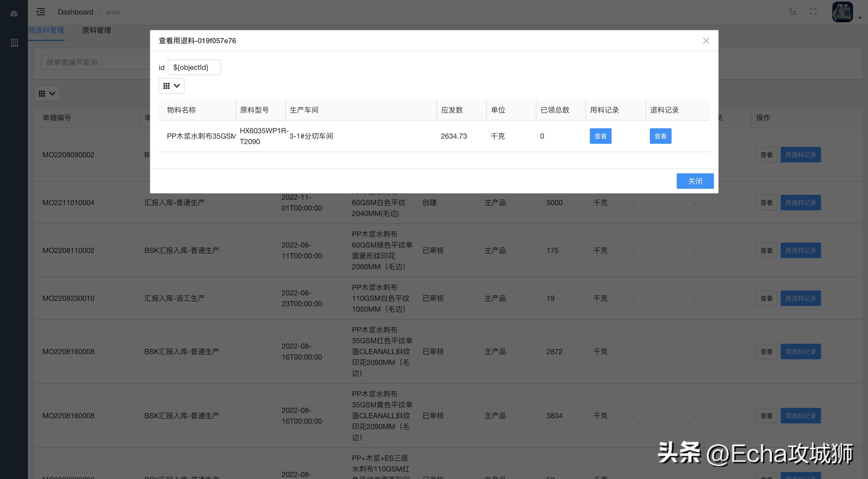
Task: Switch to the 原料管理 tab
Action: (x=97, y=30)
